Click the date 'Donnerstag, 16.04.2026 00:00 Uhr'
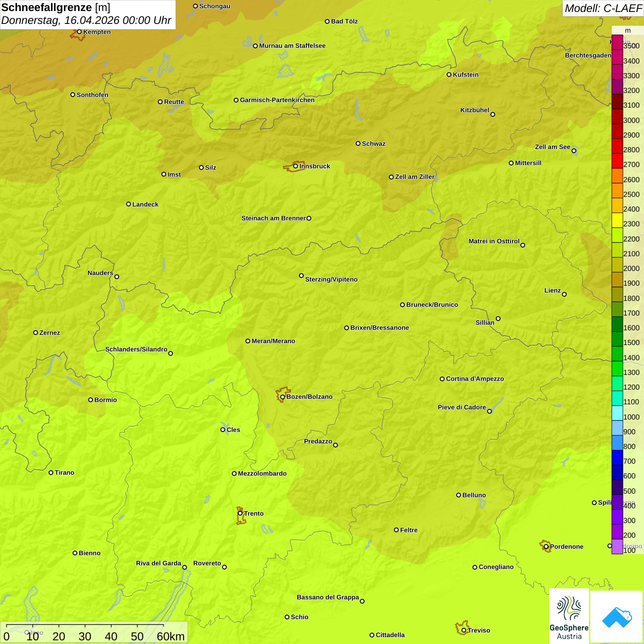 [x=86, y=20]
